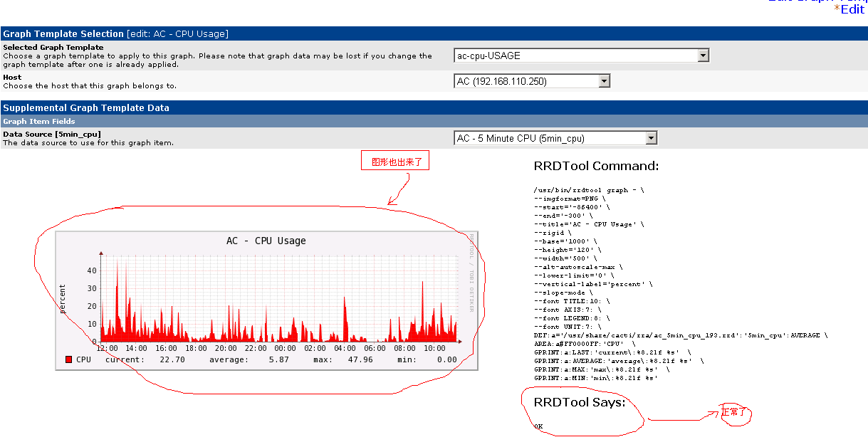The image size is (868, 447).
Task: Click the Selected Graph Template label
Action: (53, 47)
